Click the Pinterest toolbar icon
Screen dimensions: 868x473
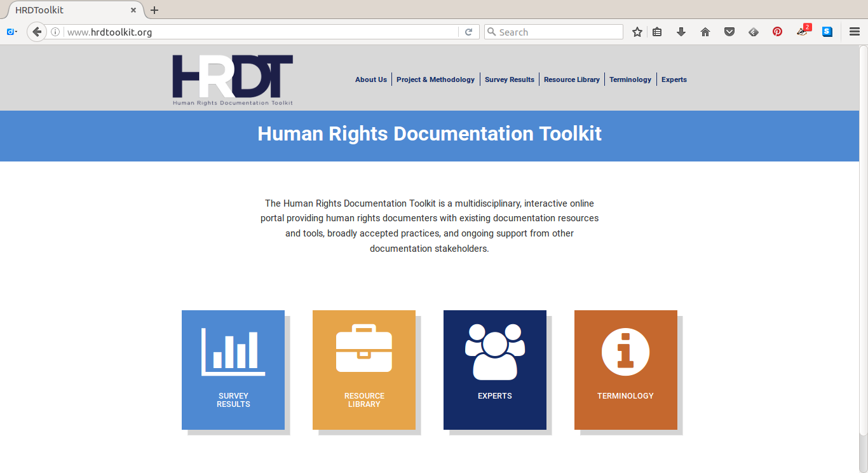(x=777, y=32)
